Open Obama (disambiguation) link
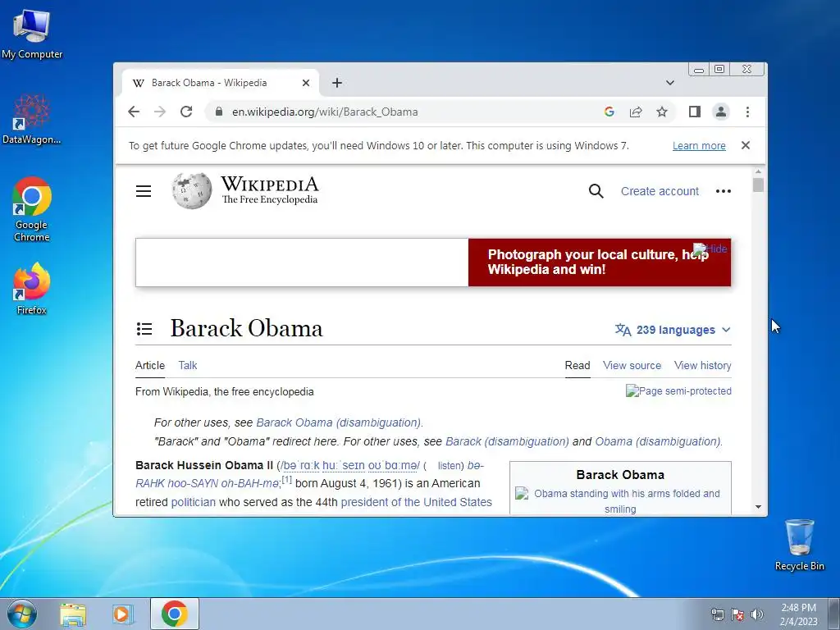Image resolution: width=840 pixels, height=630 pixels. pos(658,441)
